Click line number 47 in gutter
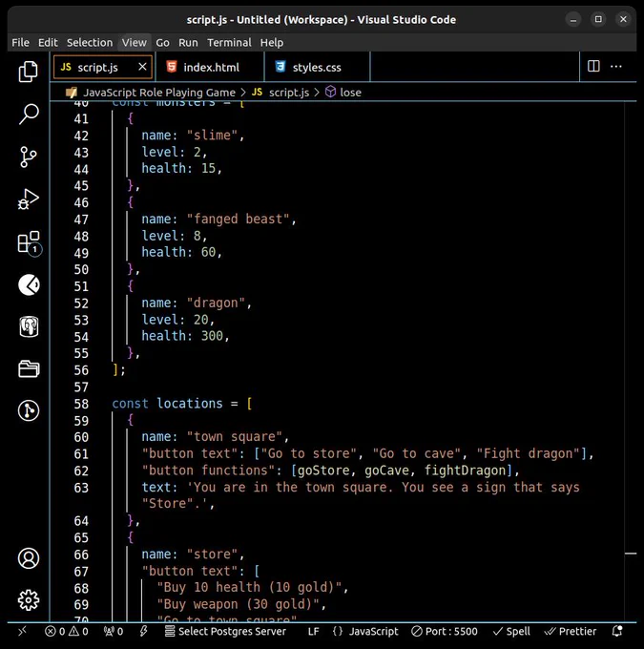The width and height of the screenshot is (644, 649). tap(81, 220)
